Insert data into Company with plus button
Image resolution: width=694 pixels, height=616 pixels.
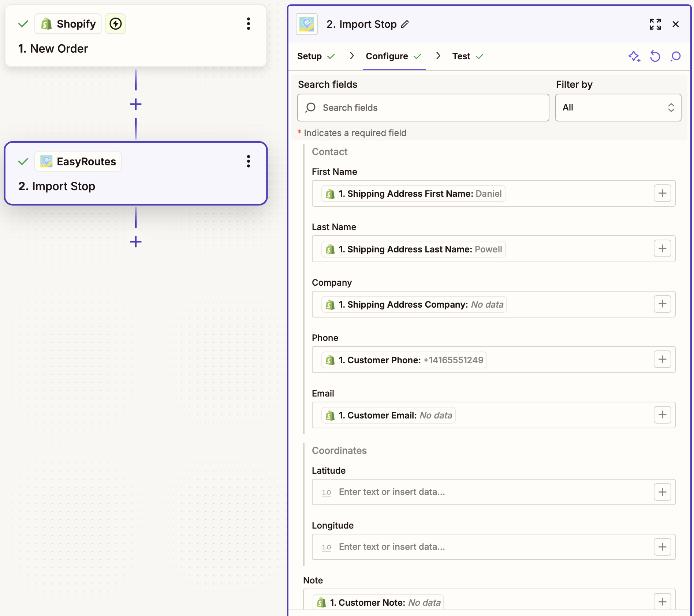663,304
